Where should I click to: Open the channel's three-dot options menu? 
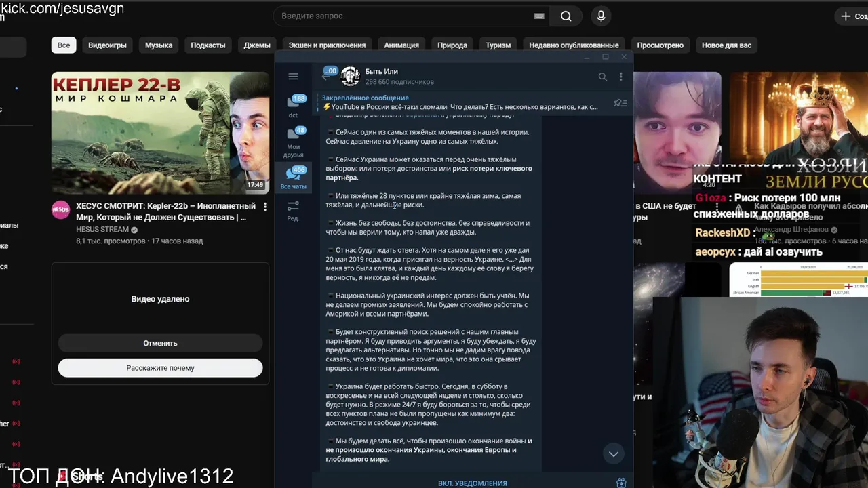(620, 77)
